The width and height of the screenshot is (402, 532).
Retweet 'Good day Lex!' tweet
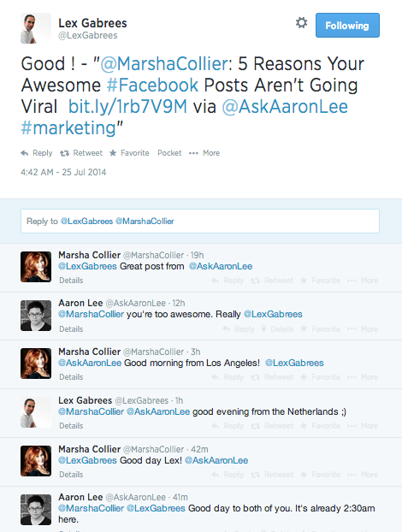(272, 475)
